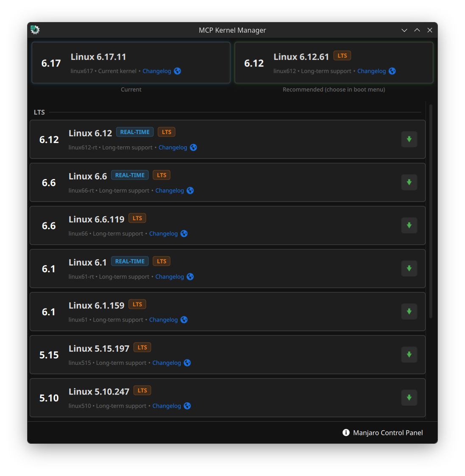Open the Linux 6.17.11 Changelog link

[x=156, y=71]
